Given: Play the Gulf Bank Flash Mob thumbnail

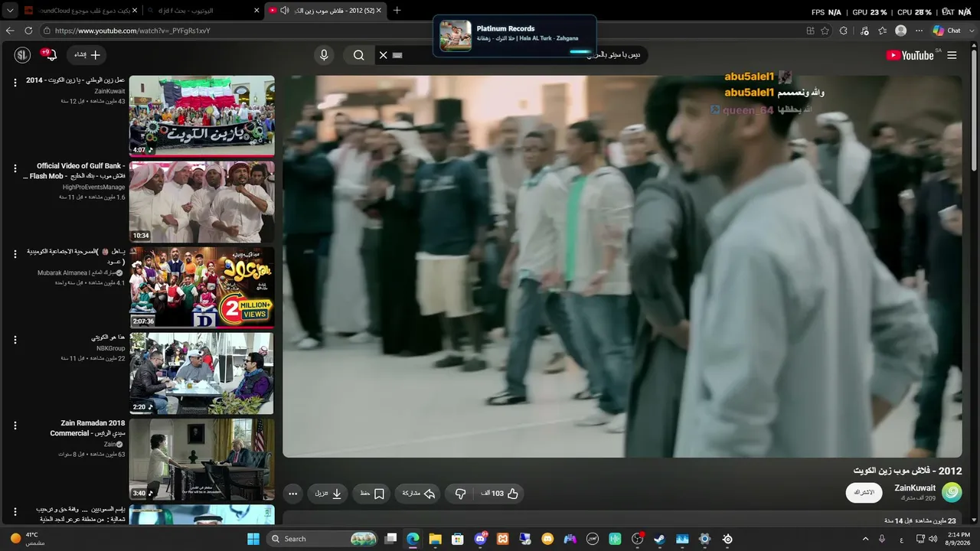Looking at the screenshot, I should pyautogui.click(x=202, y=201).
